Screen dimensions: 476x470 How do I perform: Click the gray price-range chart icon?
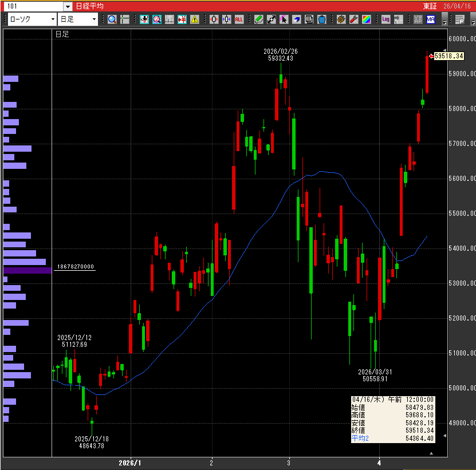click(170, 19)
